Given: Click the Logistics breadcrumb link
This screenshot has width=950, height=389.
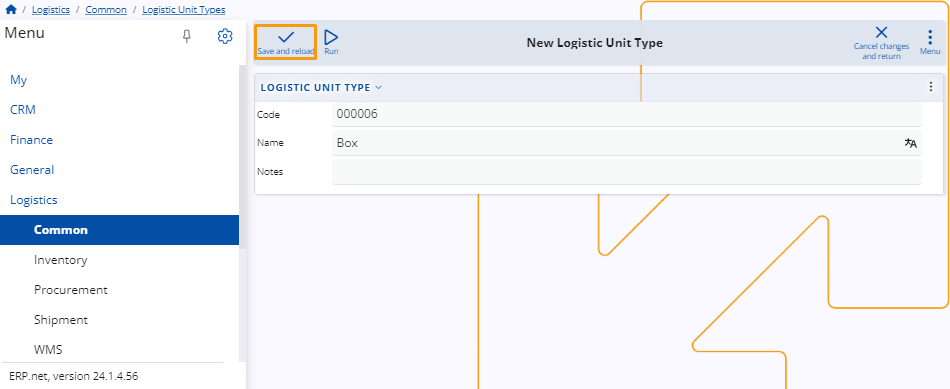Looking at the screenshot, I should pyautogui.click(x=51, y=10).
